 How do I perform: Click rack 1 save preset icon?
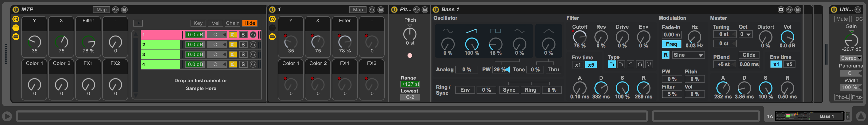(x=381, y=9)
